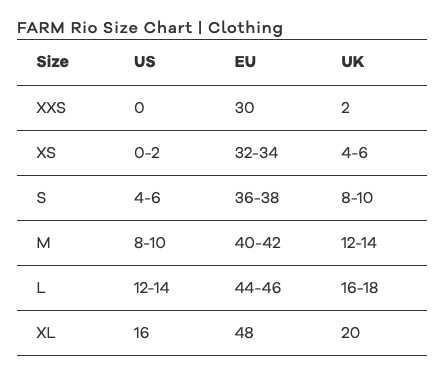Select the EU column header
Image resolution: width=445 pixels, height=376 pixels.
pyautogui.click(x=245, y=62)
